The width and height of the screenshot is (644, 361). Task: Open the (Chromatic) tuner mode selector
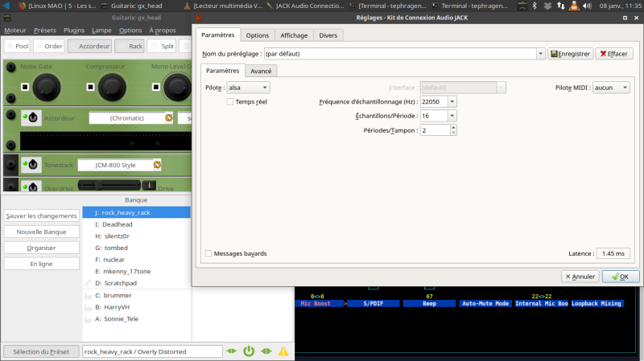(x=127, y=118)
